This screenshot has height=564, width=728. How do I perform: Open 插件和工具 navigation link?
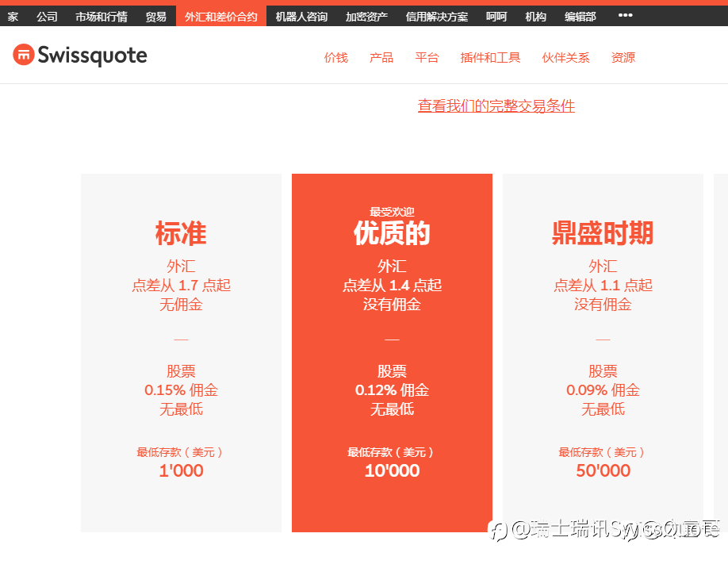pyautogui.click(x=490, y=58)
